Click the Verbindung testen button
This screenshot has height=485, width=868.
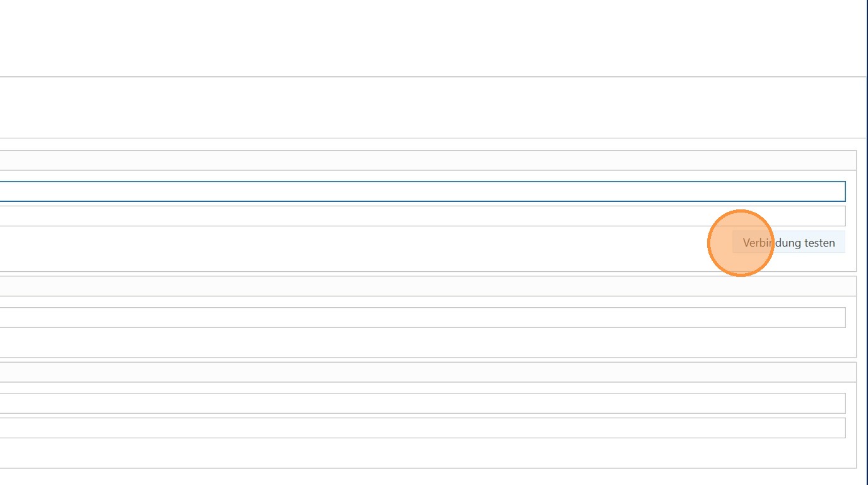point(789,243)
